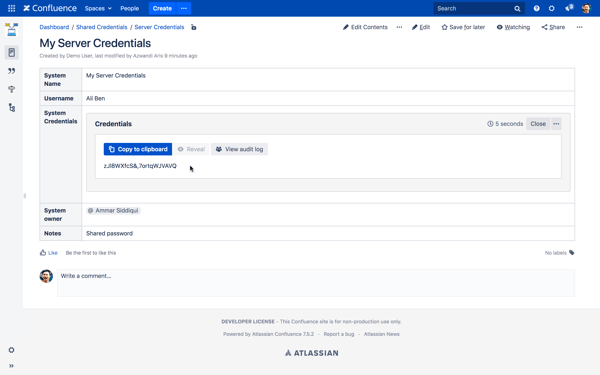Click page restrictions lock icon
The height and width of the screenshot is (375, 600).
pyautogui.click(x=194, y=27)
